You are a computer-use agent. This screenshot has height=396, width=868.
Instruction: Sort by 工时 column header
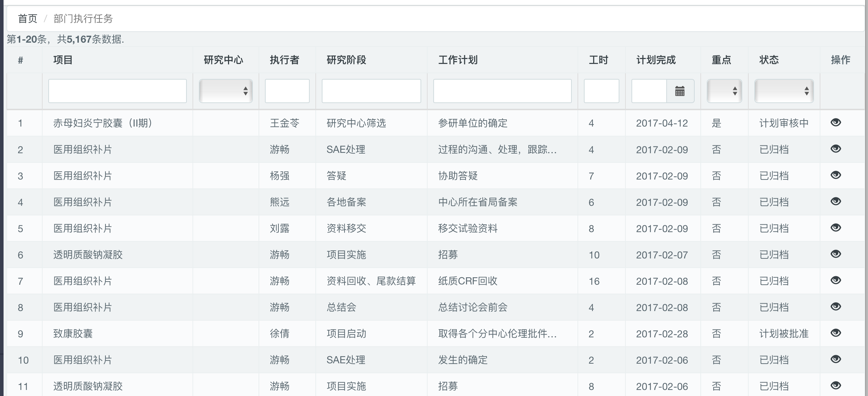coord(598,60)
